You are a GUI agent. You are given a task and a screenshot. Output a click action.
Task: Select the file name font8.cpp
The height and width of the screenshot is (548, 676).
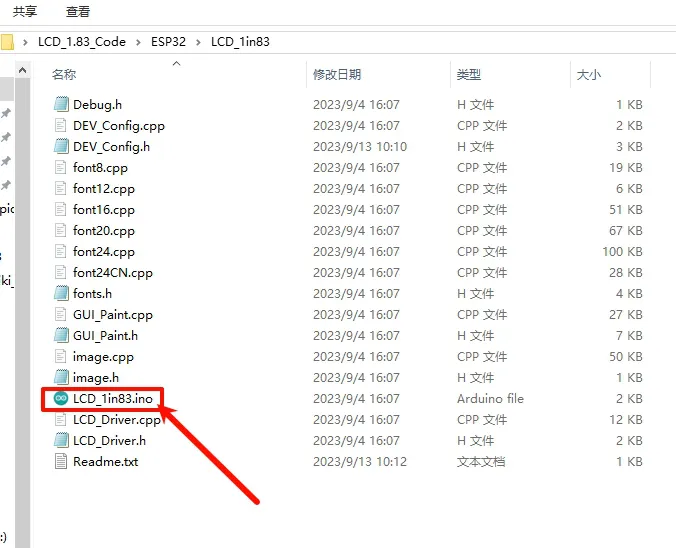[100, 168]
